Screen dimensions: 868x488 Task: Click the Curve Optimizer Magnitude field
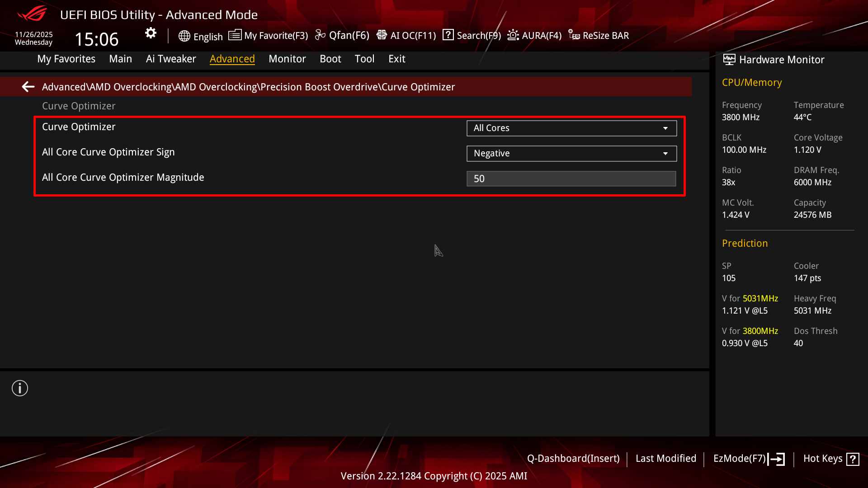571,179
